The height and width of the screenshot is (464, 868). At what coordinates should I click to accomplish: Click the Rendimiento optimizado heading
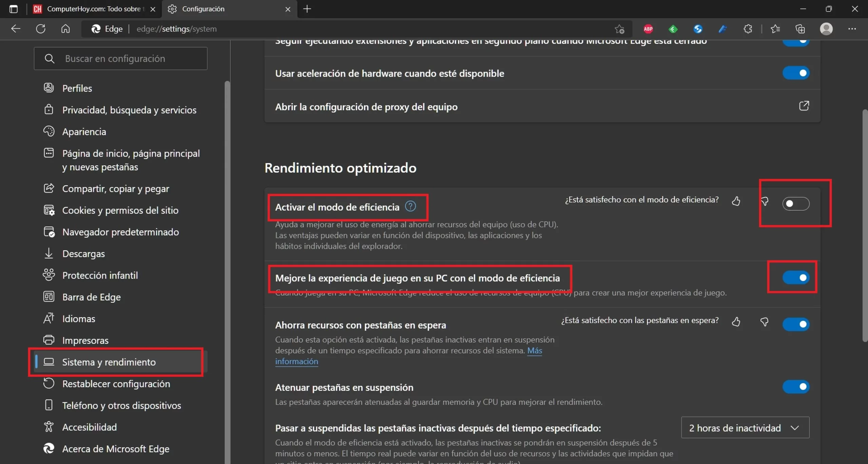340,168
